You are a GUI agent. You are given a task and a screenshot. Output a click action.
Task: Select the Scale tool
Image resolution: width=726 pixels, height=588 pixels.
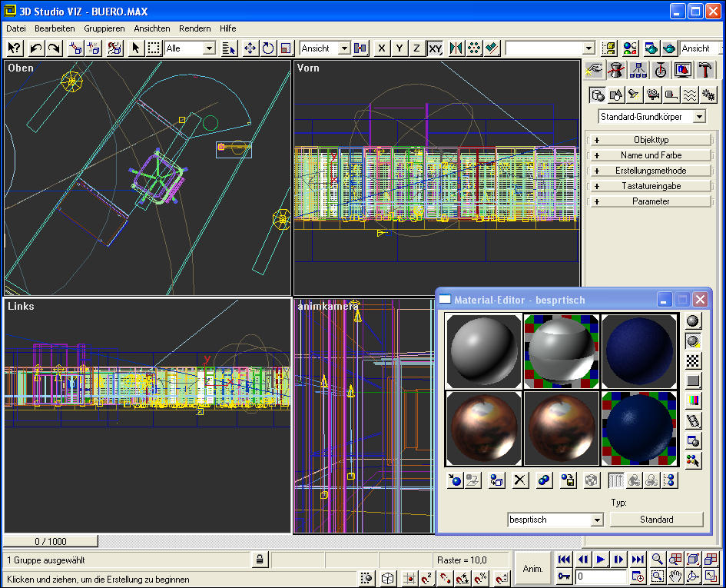coord(286,48)
